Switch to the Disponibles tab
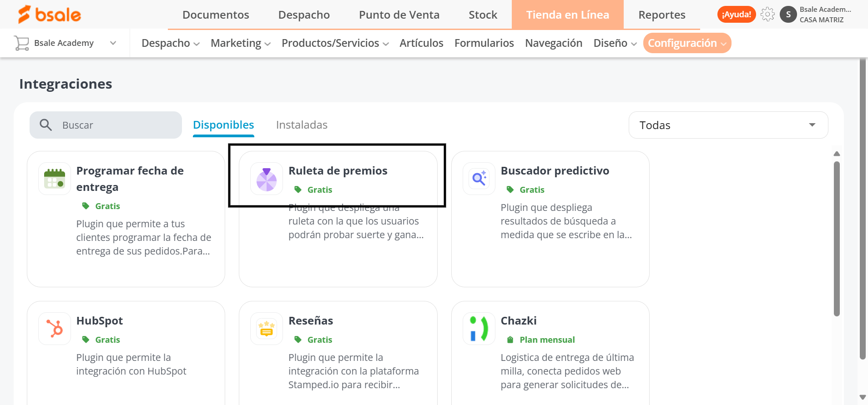The width and height of the screenshot is (868, 405). (223, 125)
